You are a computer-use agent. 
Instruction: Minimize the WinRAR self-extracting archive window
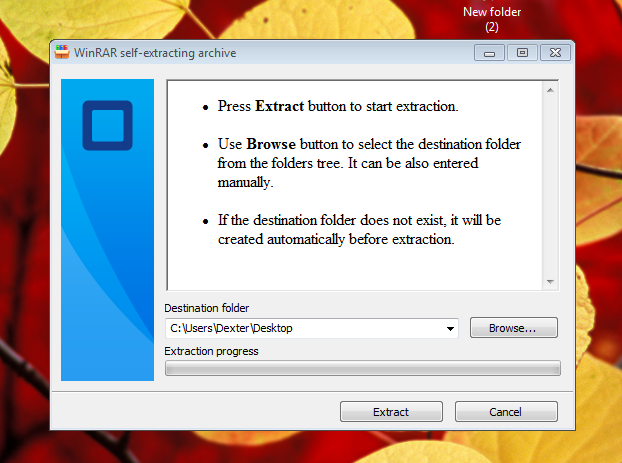coord(489,53)
